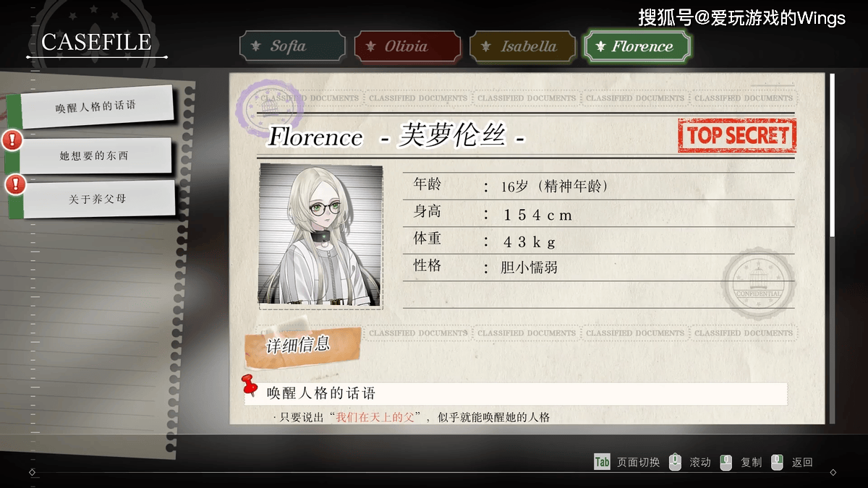868x488 pixels.
Task: Click the Tab key page-switch icon
Action: [602, 462]
